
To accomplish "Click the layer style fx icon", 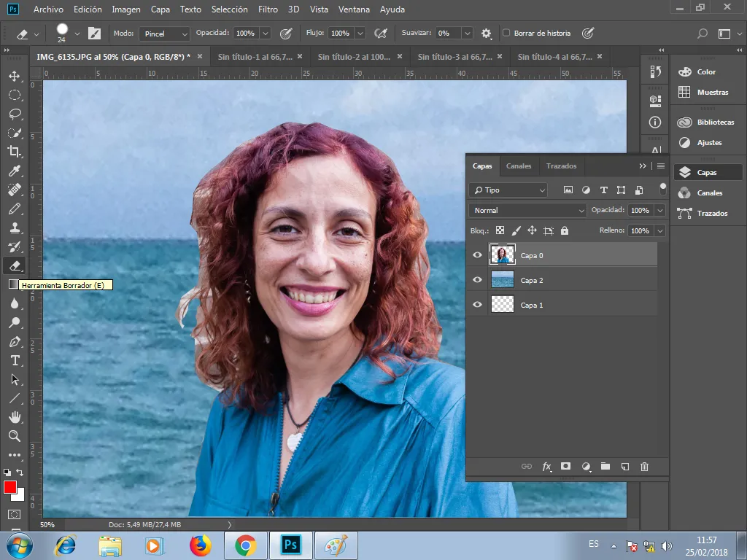I will coord(546,467).
